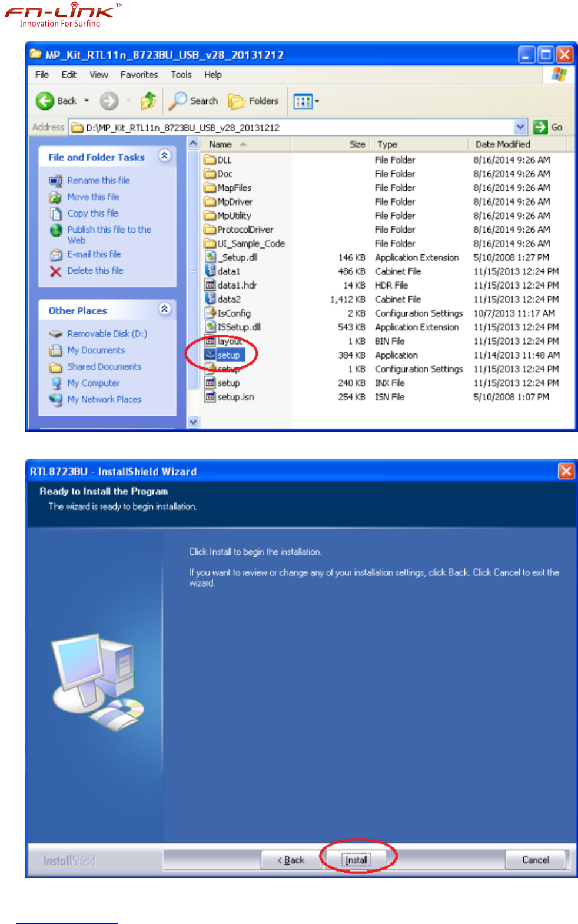This screenshot has height=924, width=578.
Task: Select the setup.isn file
Action: coord(230,397)
